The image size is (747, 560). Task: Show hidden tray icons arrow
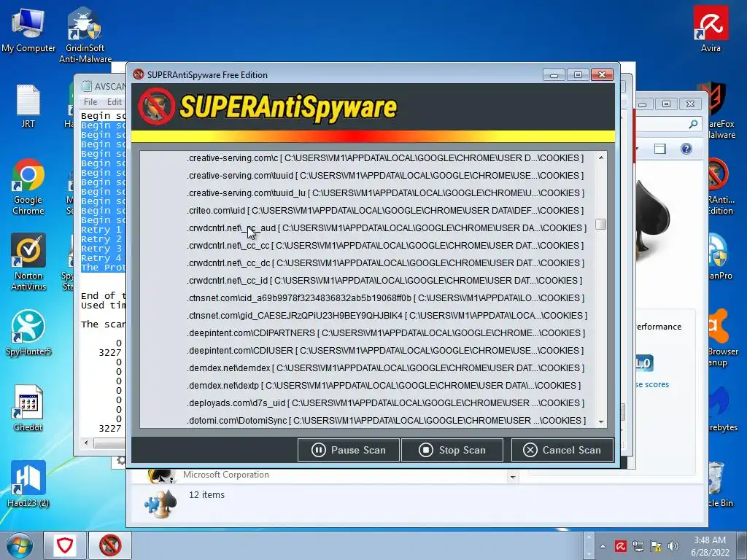pos(603,546)
